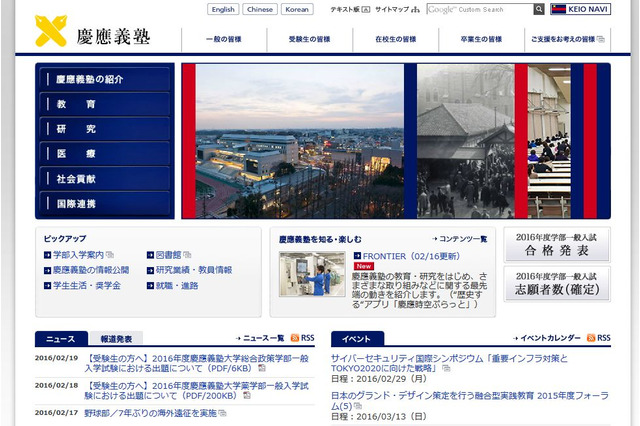Open the 一般の皆様 navigation menu
This screenshot has width=640, height=426.
[224, 40]
